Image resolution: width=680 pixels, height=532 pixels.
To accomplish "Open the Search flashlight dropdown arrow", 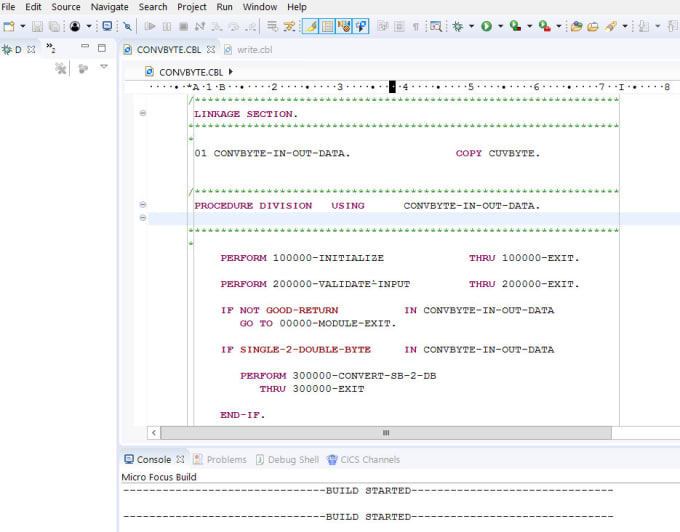I will point(625,26).
